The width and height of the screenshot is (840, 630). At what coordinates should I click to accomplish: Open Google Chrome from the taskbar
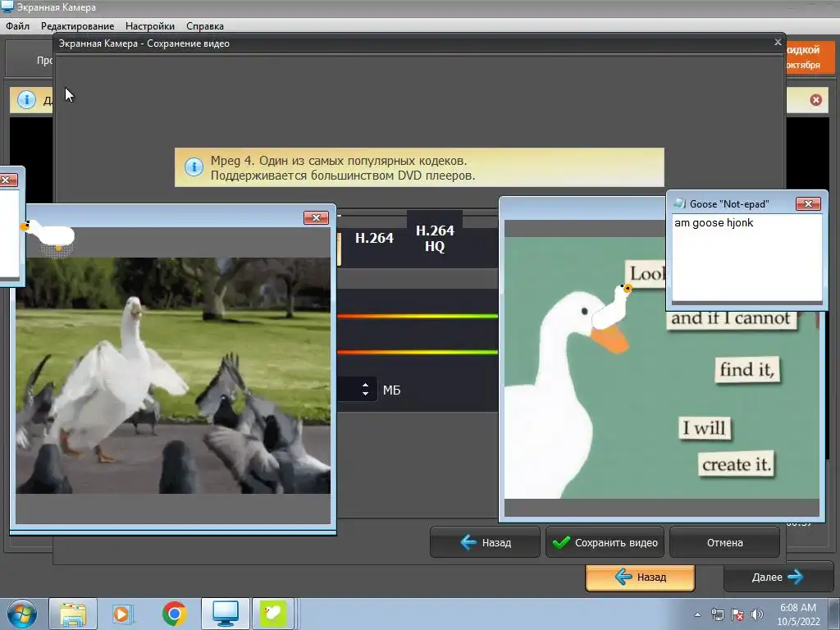(174, 614)
